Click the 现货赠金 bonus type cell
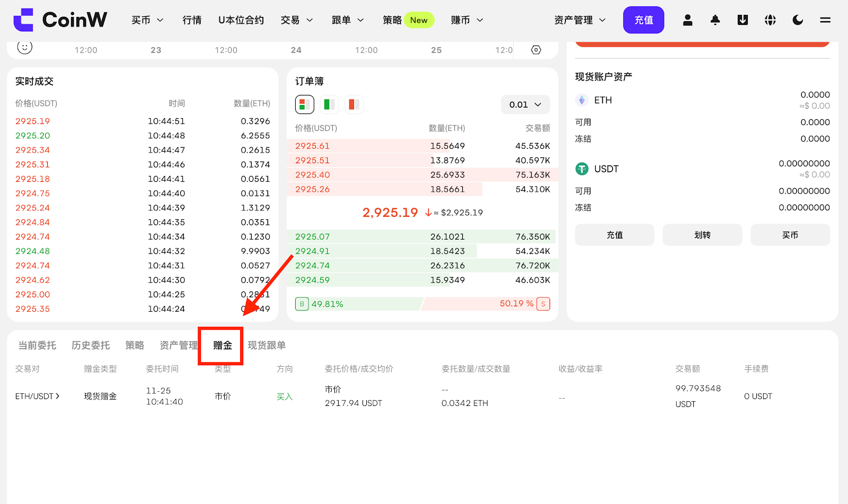 pyautogui.click(x=100, y=396)
